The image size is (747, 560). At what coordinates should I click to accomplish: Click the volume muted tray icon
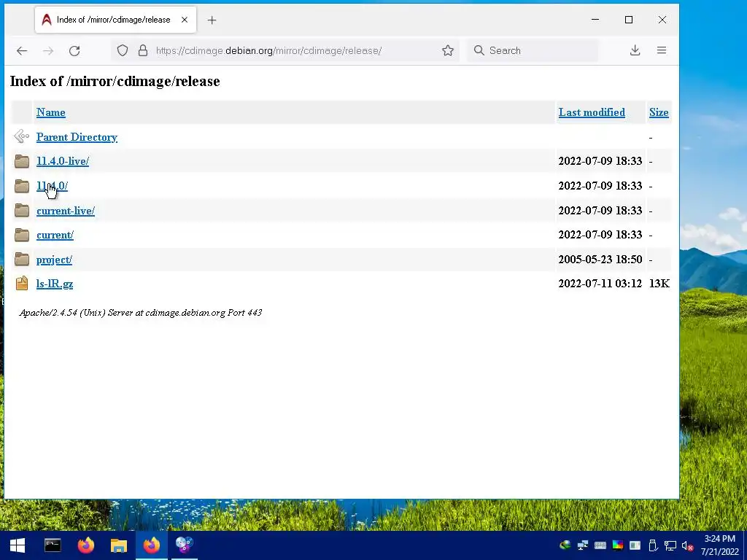(687, 545)
